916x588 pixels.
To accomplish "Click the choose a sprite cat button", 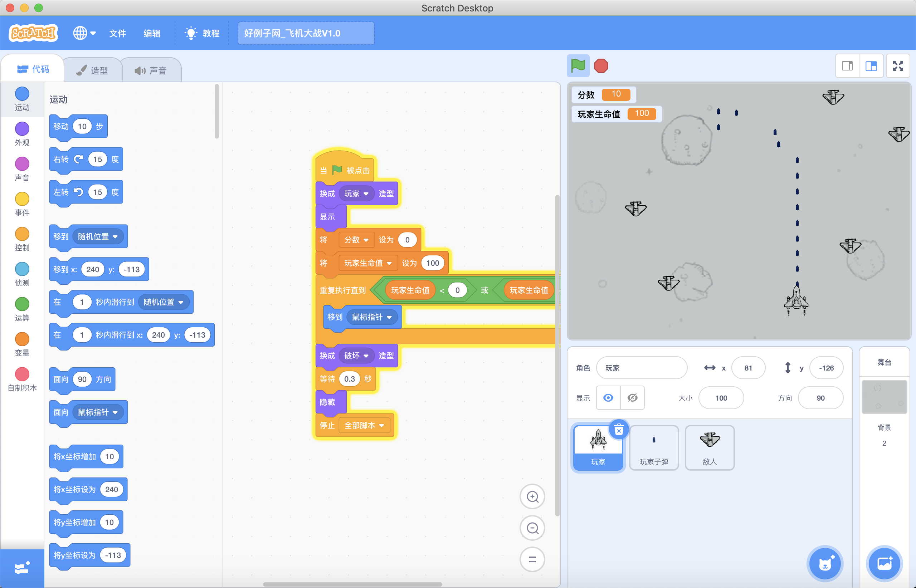I will 825,564.
